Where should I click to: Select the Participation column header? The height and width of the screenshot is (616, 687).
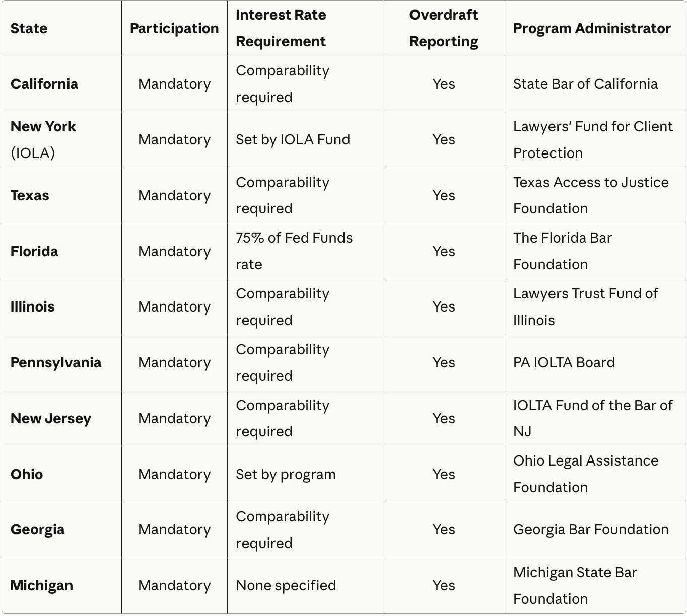(174, 28)
